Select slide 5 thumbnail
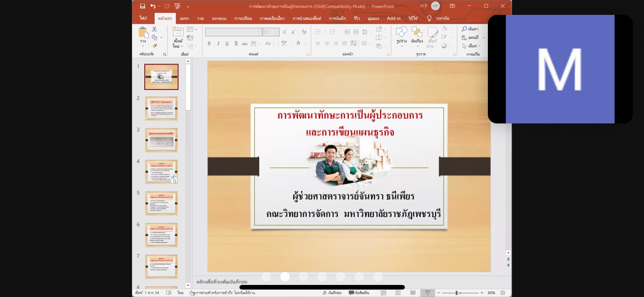The image size is (644, 297). (161, 203)
